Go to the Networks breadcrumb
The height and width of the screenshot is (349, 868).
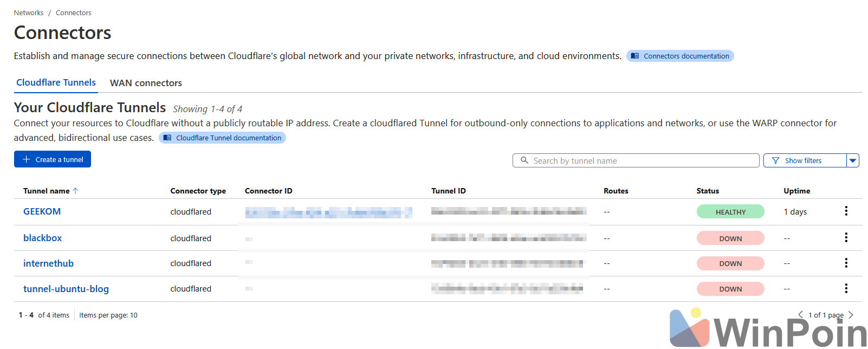[29, 12]
